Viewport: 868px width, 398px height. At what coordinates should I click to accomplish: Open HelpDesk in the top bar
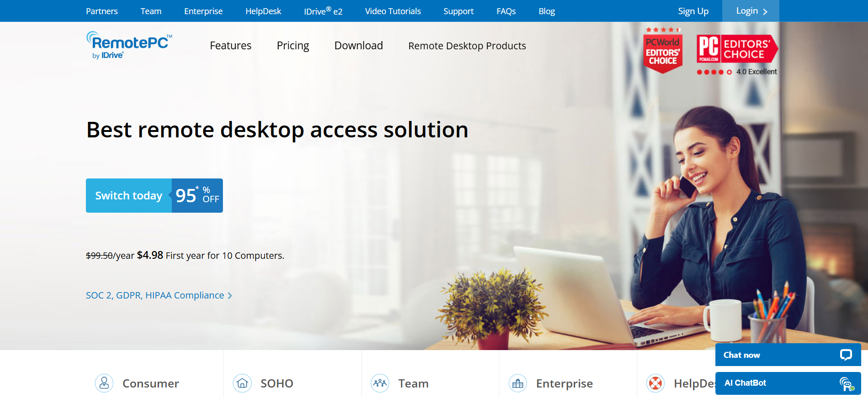pyautogui.click(x=263, y=11)
